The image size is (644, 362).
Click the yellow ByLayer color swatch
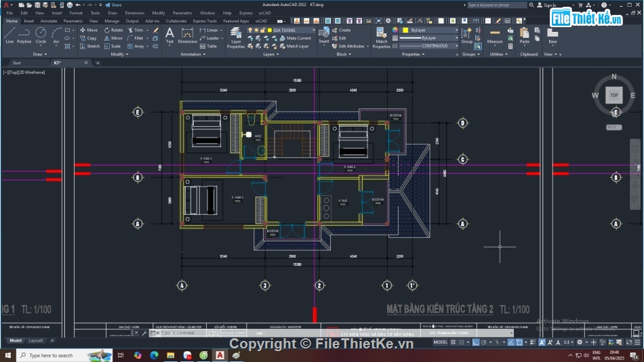[405, 30]
